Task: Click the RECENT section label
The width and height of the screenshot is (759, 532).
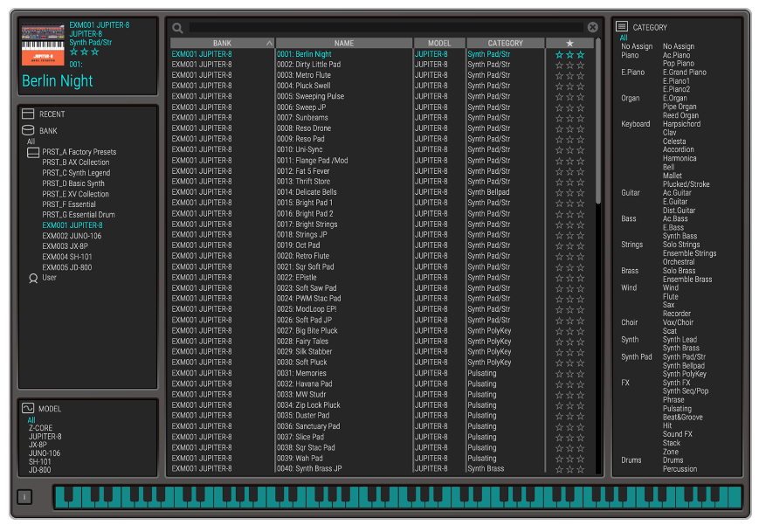Action: (x=52, y=114)
